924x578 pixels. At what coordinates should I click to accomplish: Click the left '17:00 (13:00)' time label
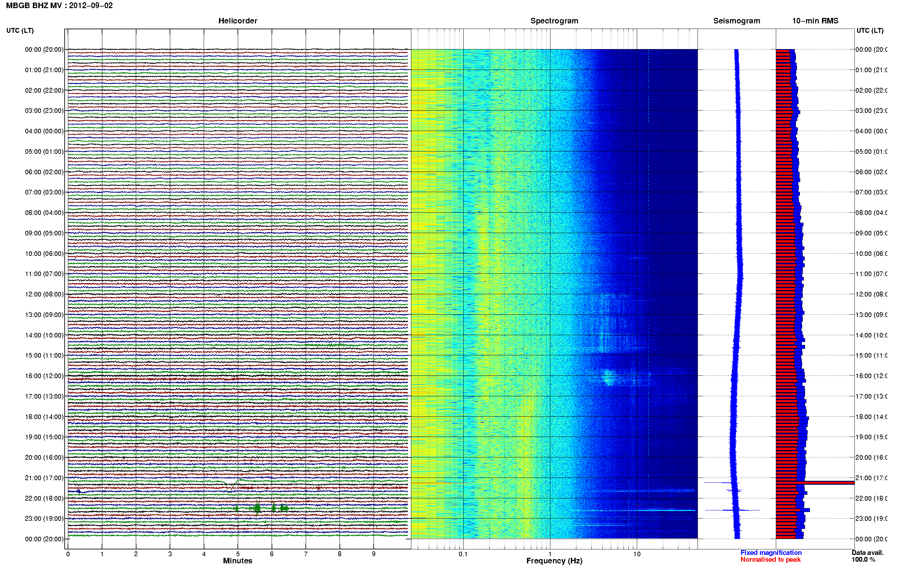[44, 396]
